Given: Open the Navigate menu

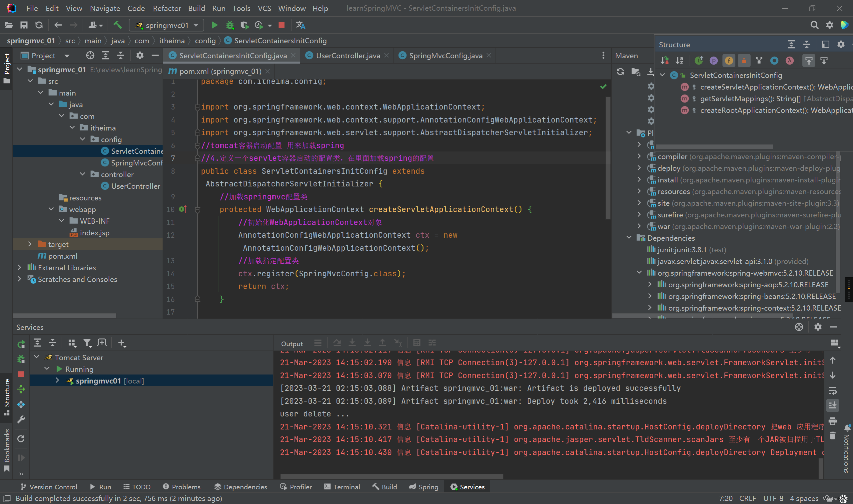Looking at the screenshot, I should pos(105,8).
